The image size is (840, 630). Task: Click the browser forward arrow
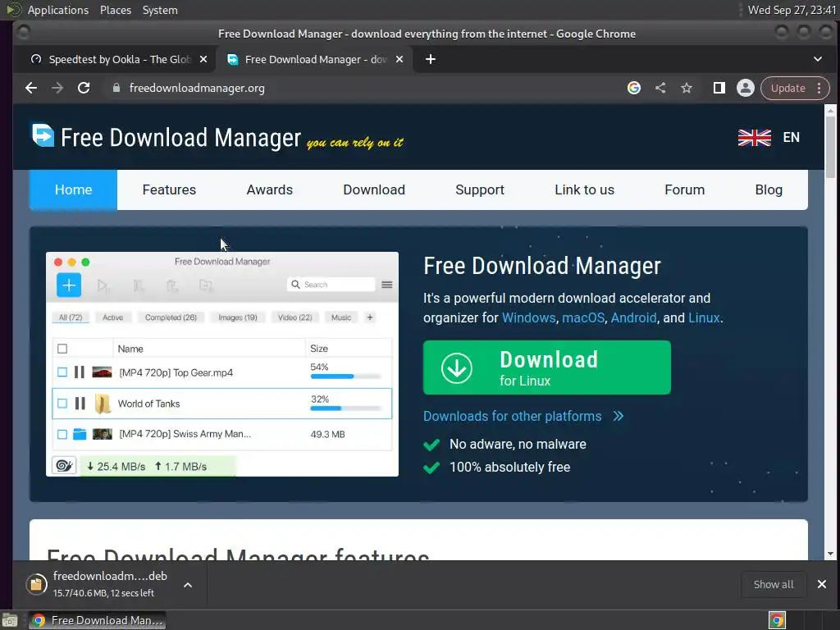pyautogui.click(x=57, y=88)
